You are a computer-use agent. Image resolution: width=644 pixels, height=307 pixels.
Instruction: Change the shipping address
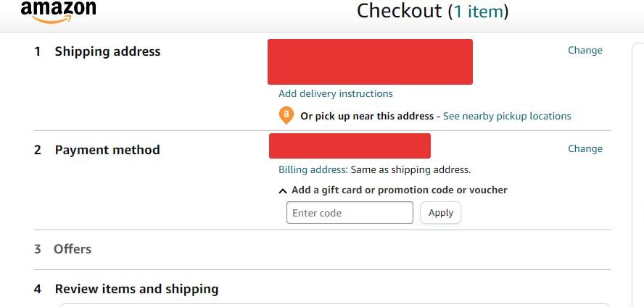(x=585, y=51)
